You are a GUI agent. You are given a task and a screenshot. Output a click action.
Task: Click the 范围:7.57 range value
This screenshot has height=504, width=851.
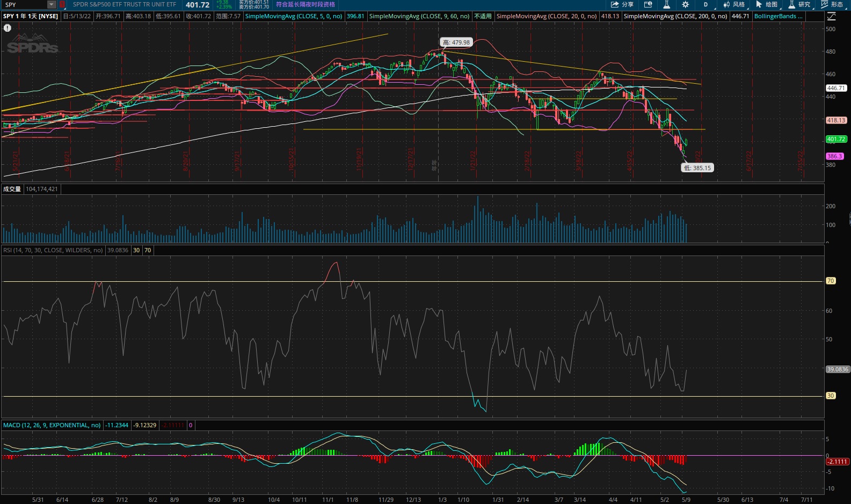pos(228,16)
